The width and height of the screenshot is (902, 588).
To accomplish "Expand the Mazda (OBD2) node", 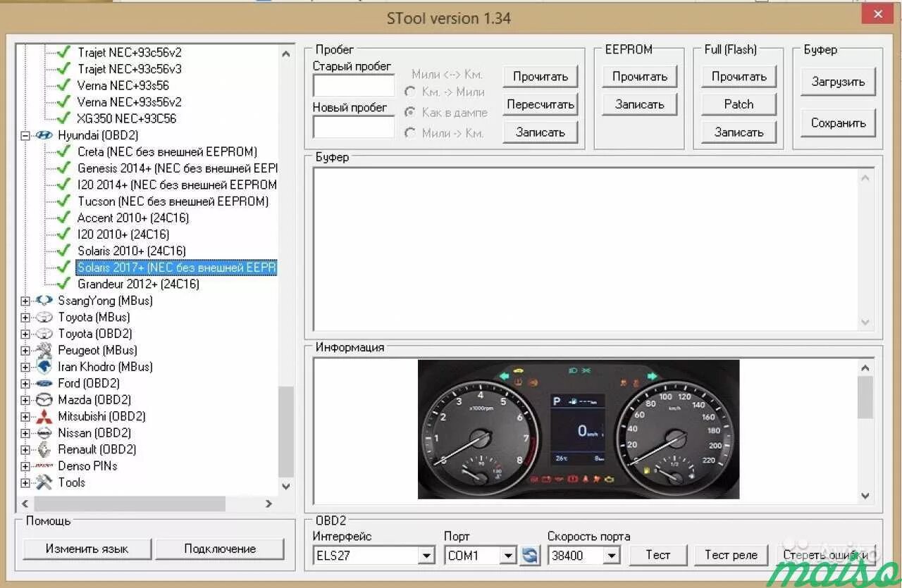I will tap(25, 400).
